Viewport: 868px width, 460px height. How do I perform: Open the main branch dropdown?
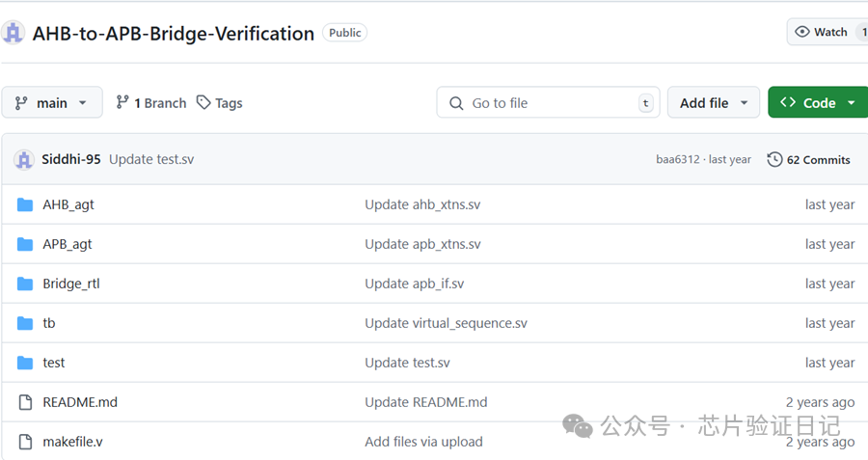(x=52, y=102)
